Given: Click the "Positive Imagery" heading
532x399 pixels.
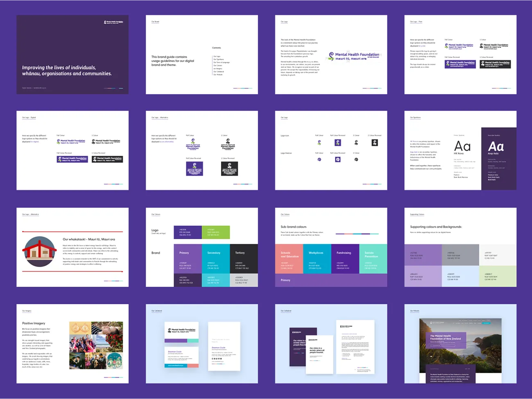Looking at the screenshot, I should tap(34, 323).
